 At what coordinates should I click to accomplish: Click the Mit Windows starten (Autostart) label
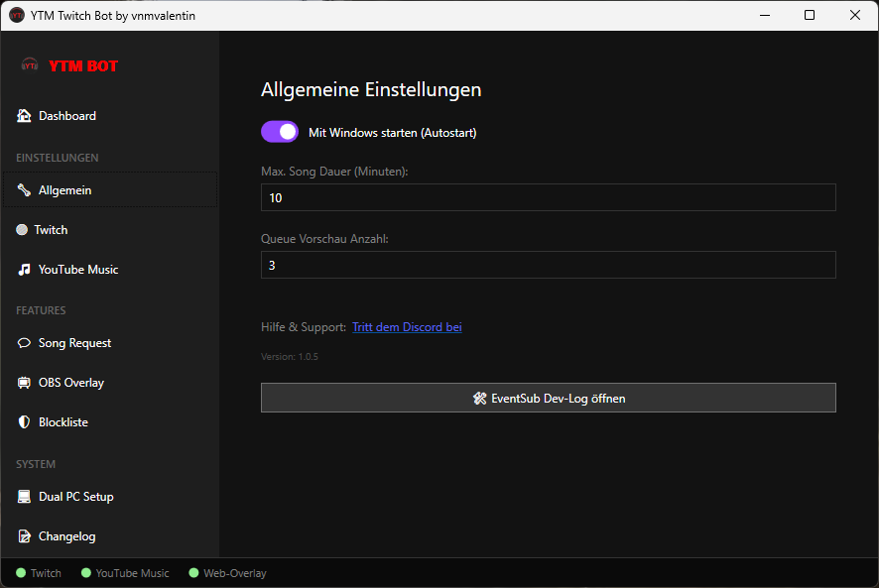point(393,133)
